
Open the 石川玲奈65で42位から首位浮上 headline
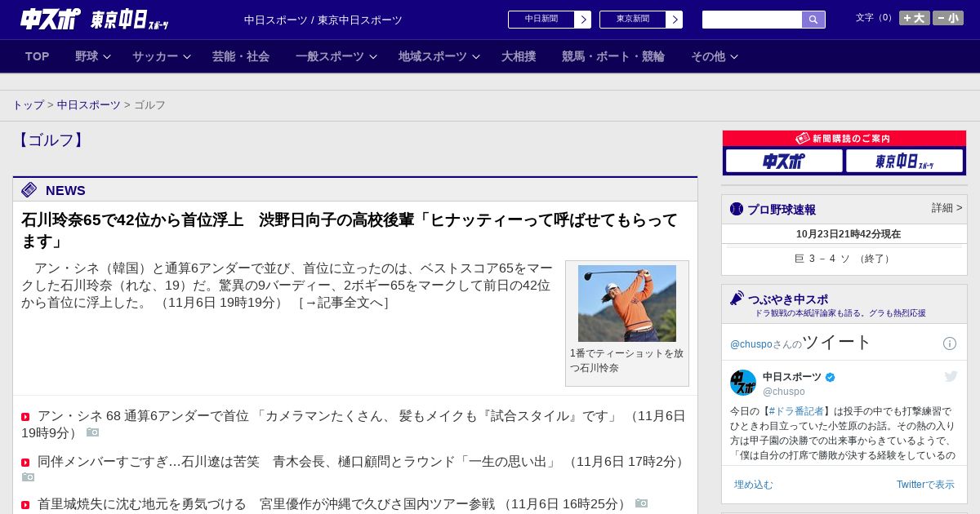tap(350, 231)
